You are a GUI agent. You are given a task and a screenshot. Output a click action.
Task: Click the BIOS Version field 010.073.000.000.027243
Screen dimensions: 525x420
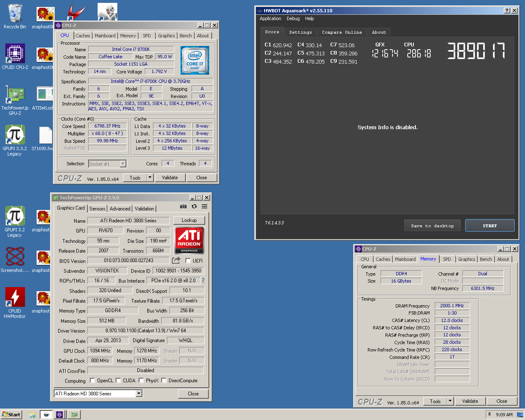tap(128, 260)
